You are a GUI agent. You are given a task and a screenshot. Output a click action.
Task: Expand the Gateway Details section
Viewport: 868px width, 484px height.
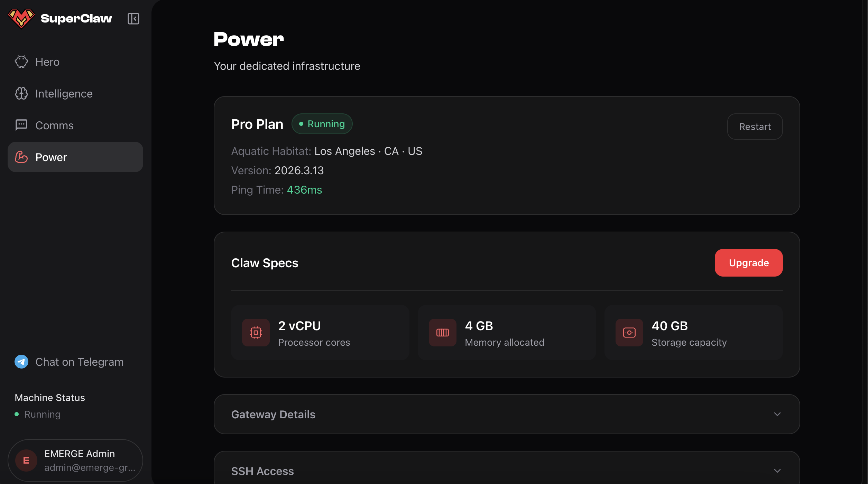(x=506, y=414)
